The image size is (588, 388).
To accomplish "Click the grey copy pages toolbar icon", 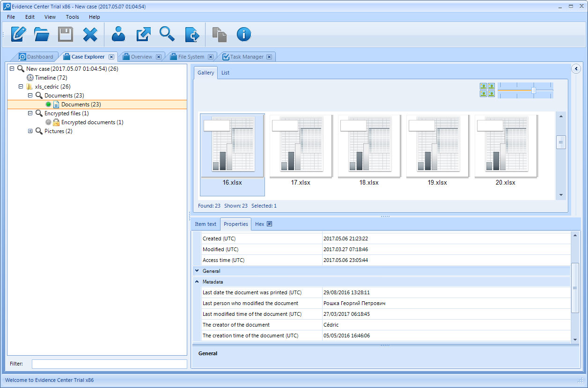I will pyautogui.click(x=219, y=34).
